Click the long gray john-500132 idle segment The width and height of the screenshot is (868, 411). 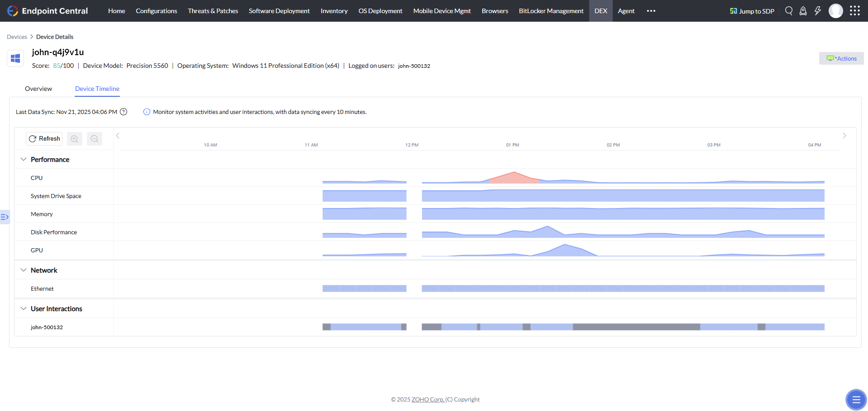click(636, 327)
